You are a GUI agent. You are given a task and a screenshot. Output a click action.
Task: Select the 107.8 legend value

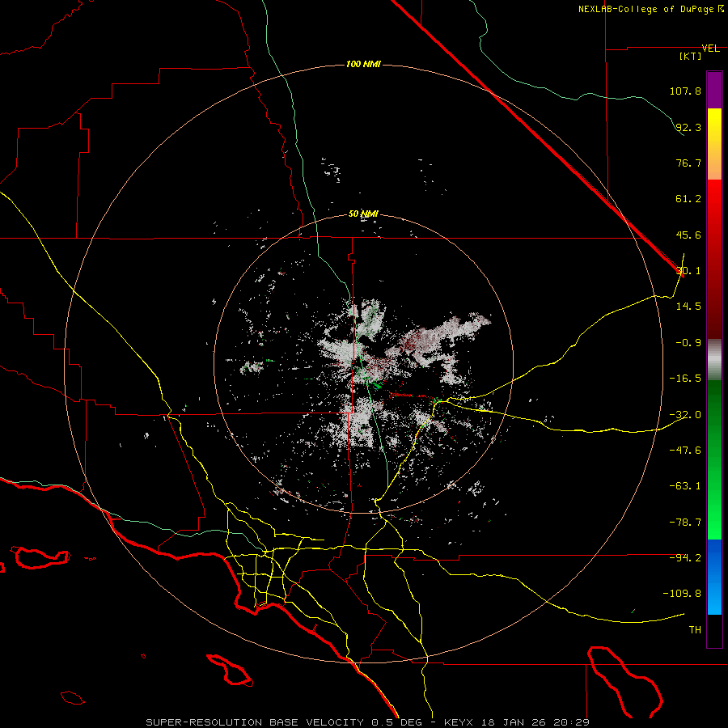point(685,91)
